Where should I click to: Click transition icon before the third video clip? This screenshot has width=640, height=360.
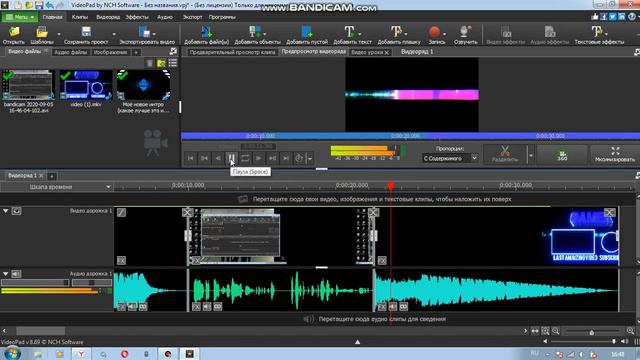tap(373, 212)
